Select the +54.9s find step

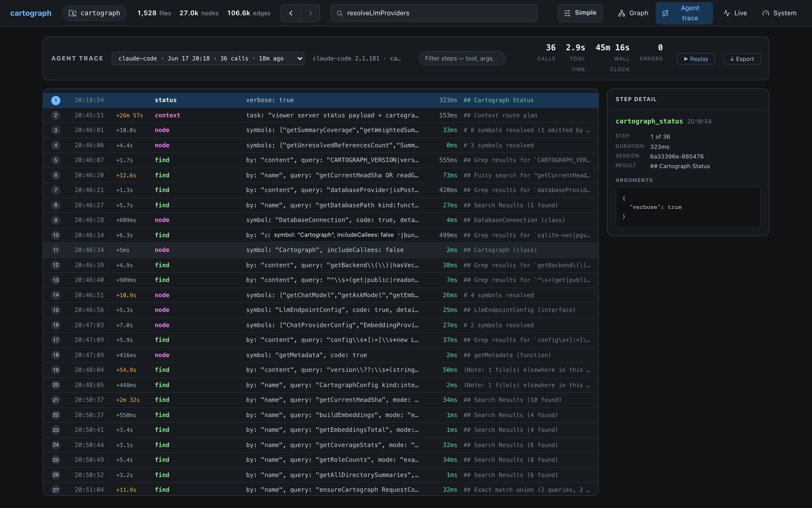(x=321, y=370)
